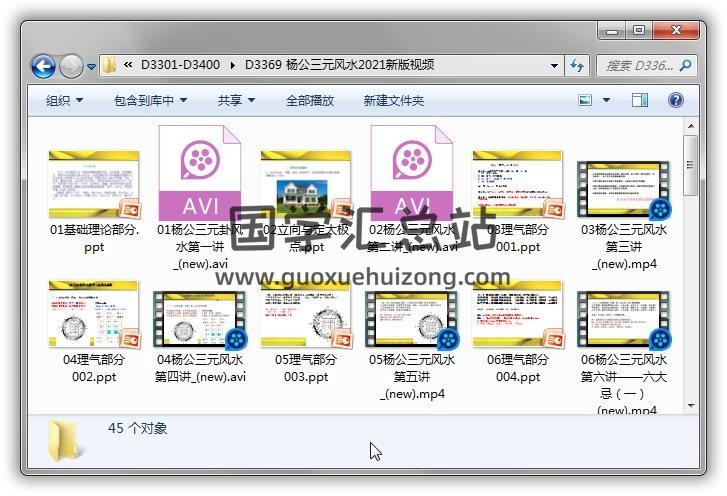Open the view options dropdown arrow
Viewport: 727px width, 496px height.
click(x=606, y=100)
